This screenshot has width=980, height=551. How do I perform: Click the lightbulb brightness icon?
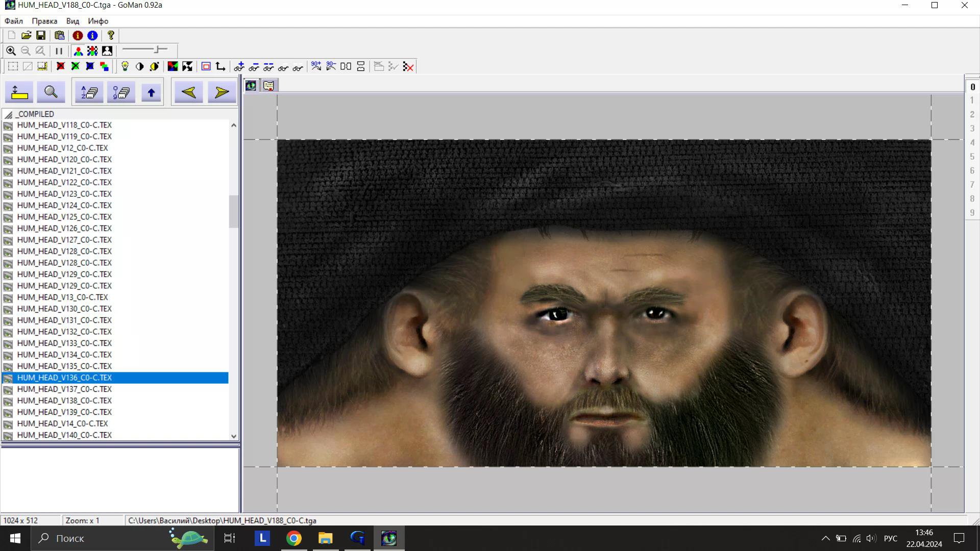tap(125, 66)
